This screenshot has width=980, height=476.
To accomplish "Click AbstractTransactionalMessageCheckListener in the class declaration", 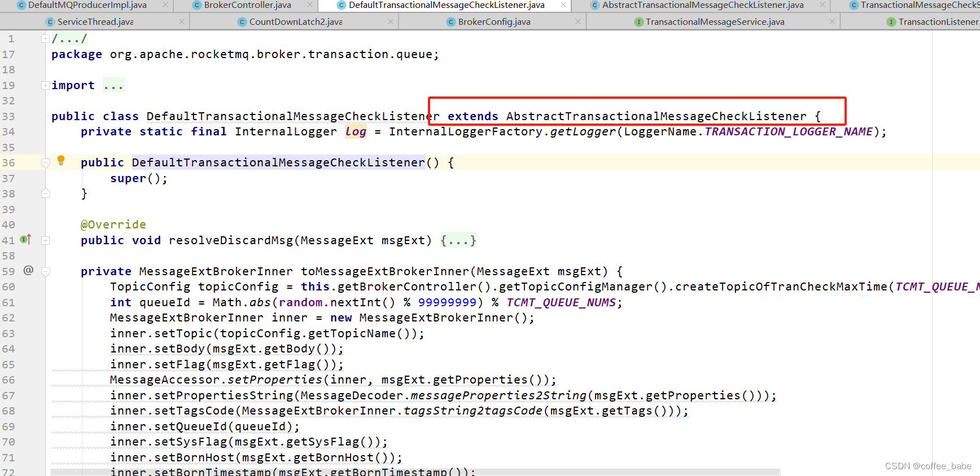I will 657,116.
